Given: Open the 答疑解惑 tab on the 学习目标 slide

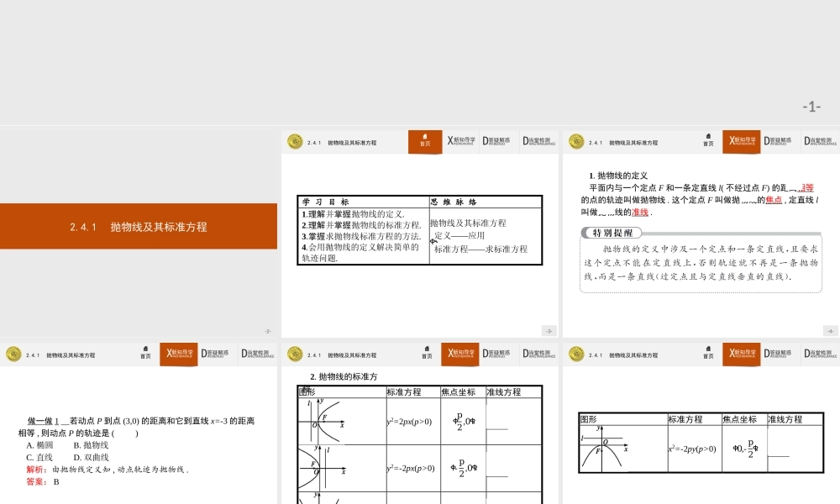Looking at the screenshot, I should point(496,141).
